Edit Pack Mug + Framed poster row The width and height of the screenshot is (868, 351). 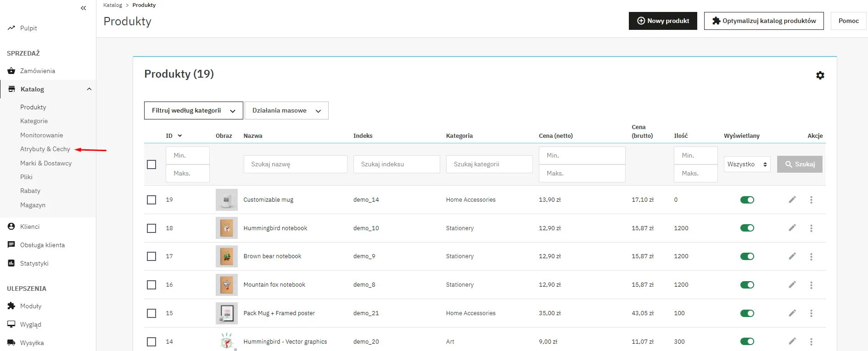(x=792, y=313)
